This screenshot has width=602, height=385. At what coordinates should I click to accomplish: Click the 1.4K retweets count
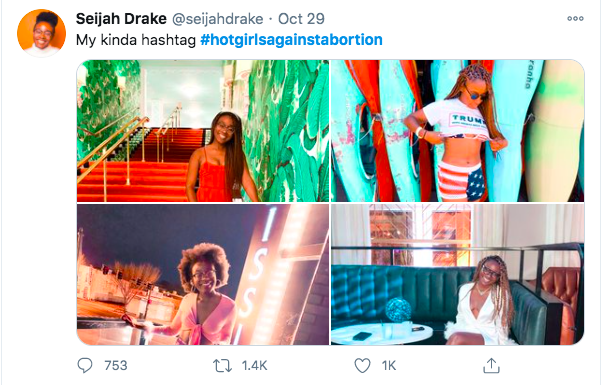(254, 365)
